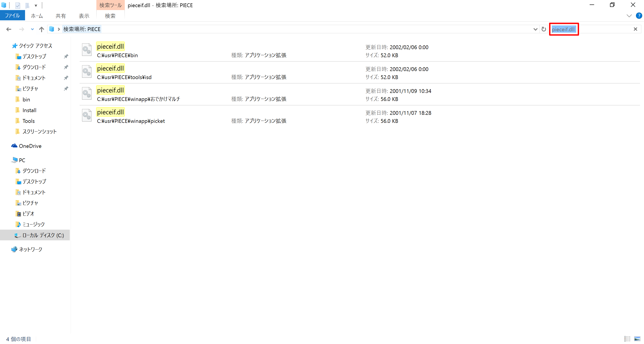Click the DLL file icon for おでかけマルチ result
This screenshot has width=644, height=344.
87,93
